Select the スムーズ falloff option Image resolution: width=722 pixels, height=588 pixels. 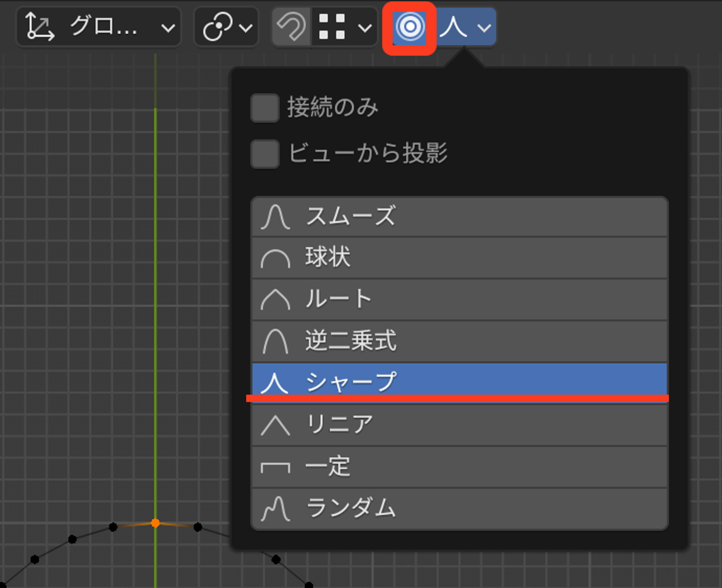pyautogui.click(x=459, y=217)
